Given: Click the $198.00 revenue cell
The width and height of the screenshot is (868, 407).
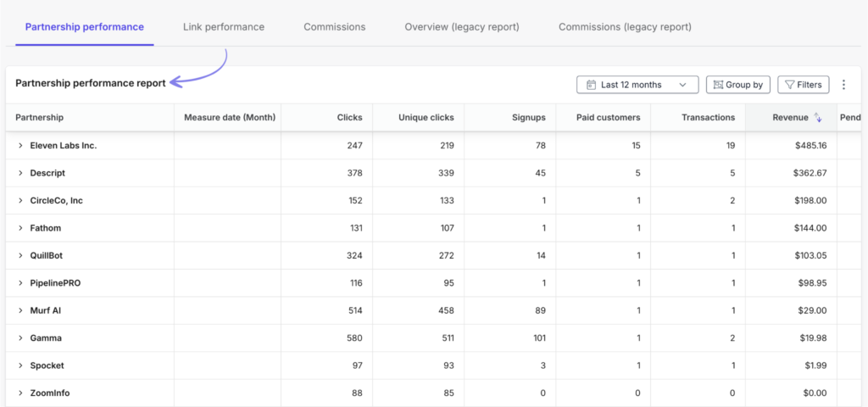Looking at the screenshot, I should (x=791, y=200).
